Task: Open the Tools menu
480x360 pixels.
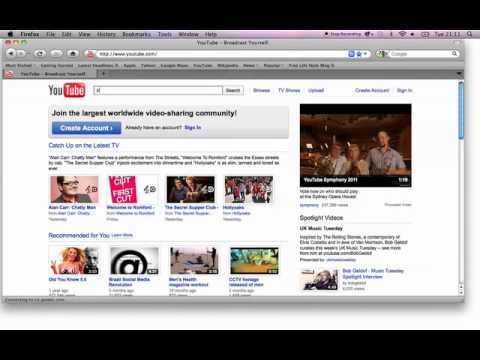Action: coord(165,34)
